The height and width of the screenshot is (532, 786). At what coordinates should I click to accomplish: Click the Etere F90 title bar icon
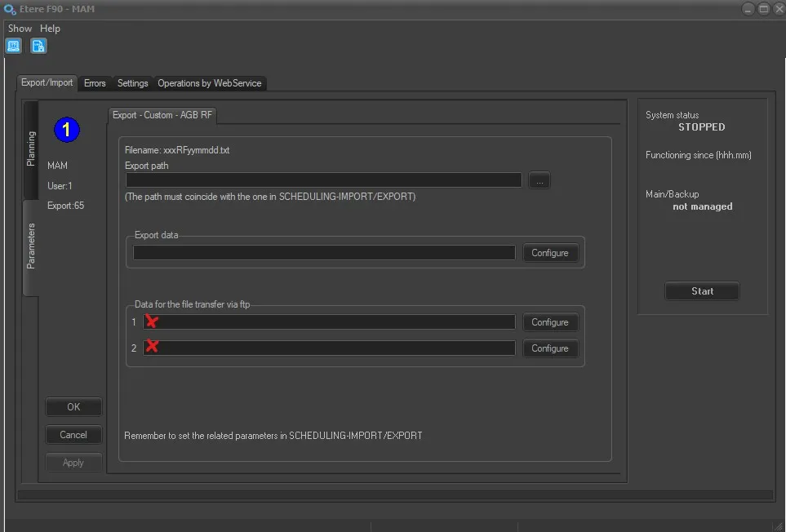click(9, 8)
